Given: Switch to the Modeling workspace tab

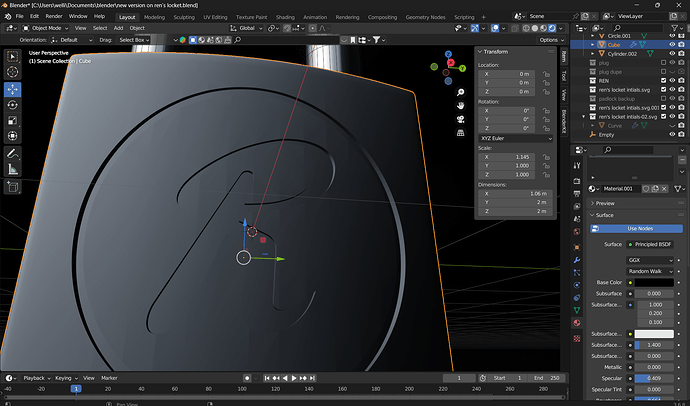Looking at the screenshot, I should (x=154, y=17).
